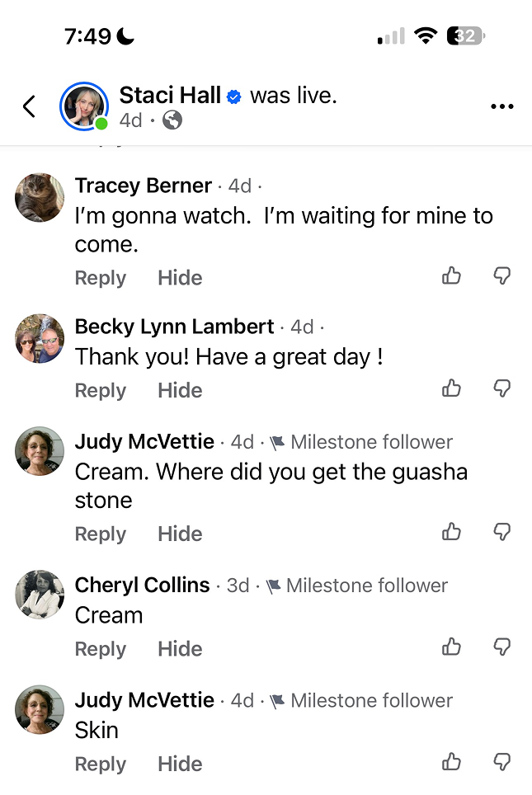
Task: Reply to Tracey Berner's comment
Action: click(101, 278)
